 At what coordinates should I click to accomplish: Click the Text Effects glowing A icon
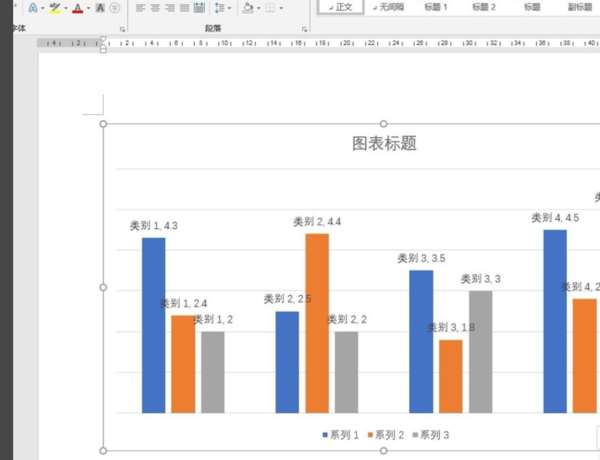point(33,8)
